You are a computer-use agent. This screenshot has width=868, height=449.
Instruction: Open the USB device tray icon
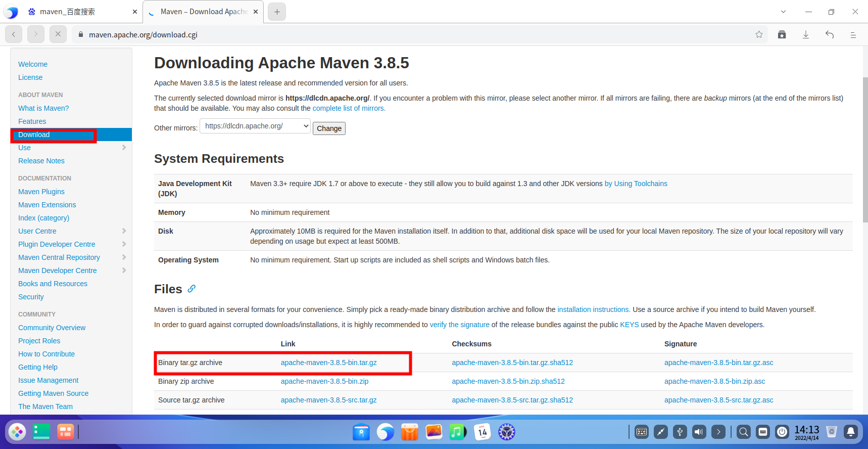(x=680, y=432)
